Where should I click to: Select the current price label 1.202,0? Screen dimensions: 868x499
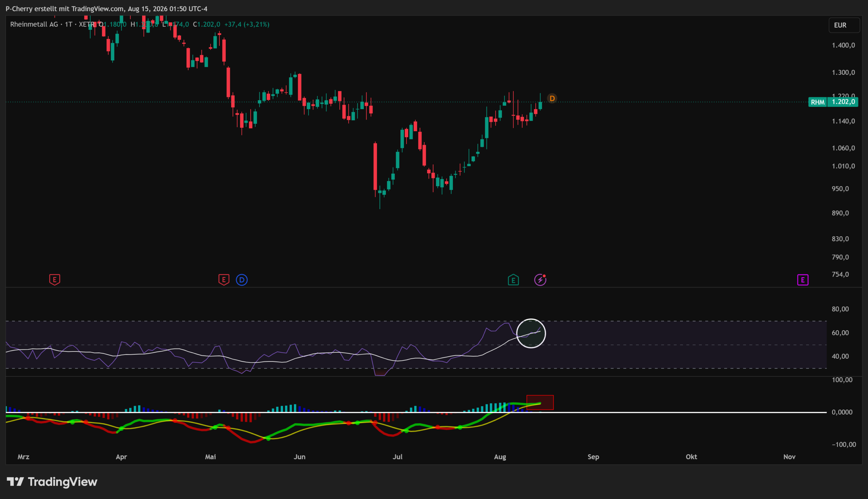(843, 102)
